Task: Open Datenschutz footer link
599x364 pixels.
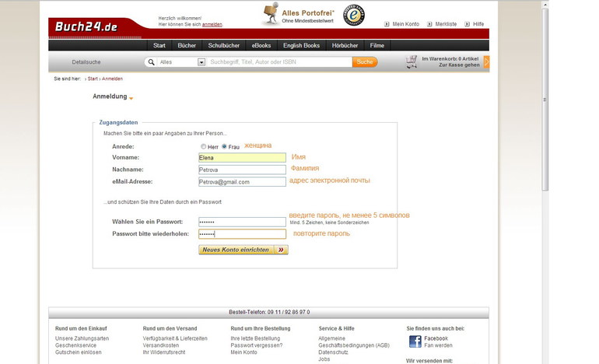Action: (x=333, y=352)
